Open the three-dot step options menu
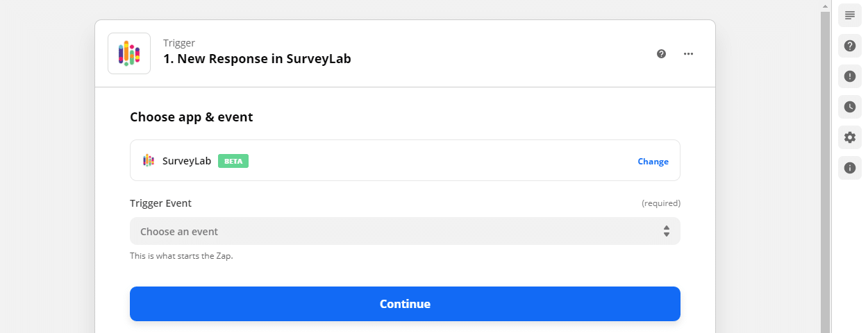Viewport: 868px width, 333px height. (x=688, y=53)
